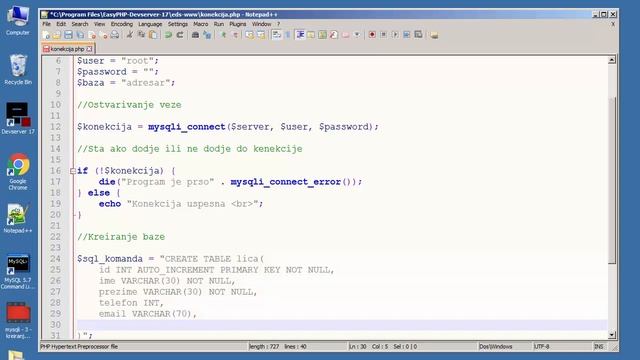Image resolution: width=640 pixels, height=360 pixels.
Task: Collapse the if block at line 16
Action: 73,171
